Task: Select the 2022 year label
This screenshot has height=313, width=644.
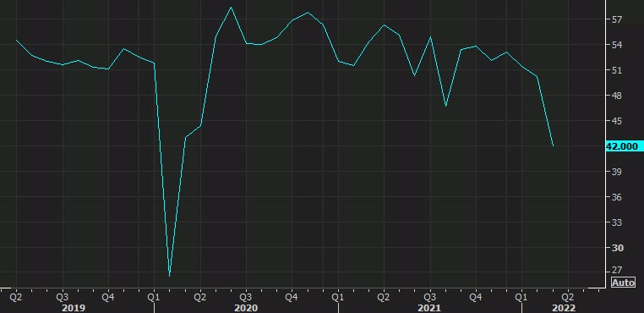Action: (564, 308)
